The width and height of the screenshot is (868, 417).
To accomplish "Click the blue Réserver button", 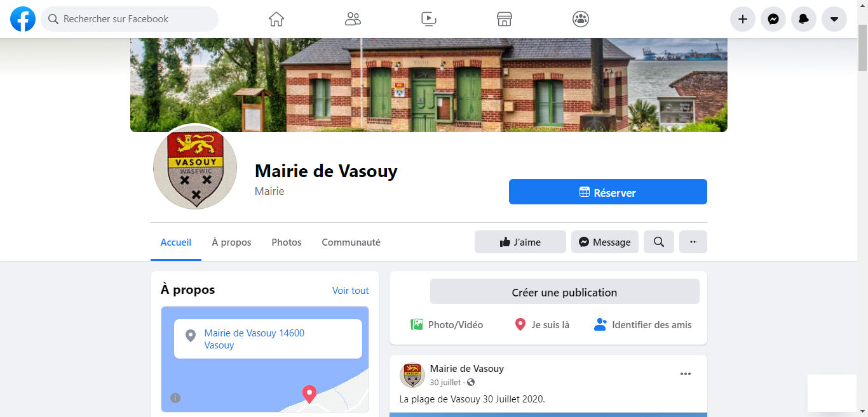I will click(x=608, y=192).
